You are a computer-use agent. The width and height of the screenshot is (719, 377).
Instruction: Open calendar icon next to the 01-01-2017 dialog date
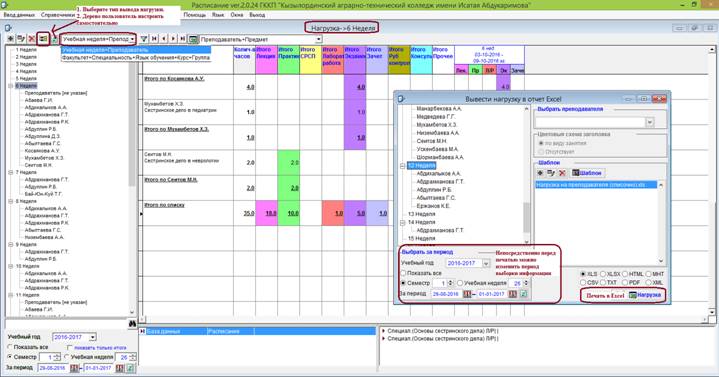point(513,294)
